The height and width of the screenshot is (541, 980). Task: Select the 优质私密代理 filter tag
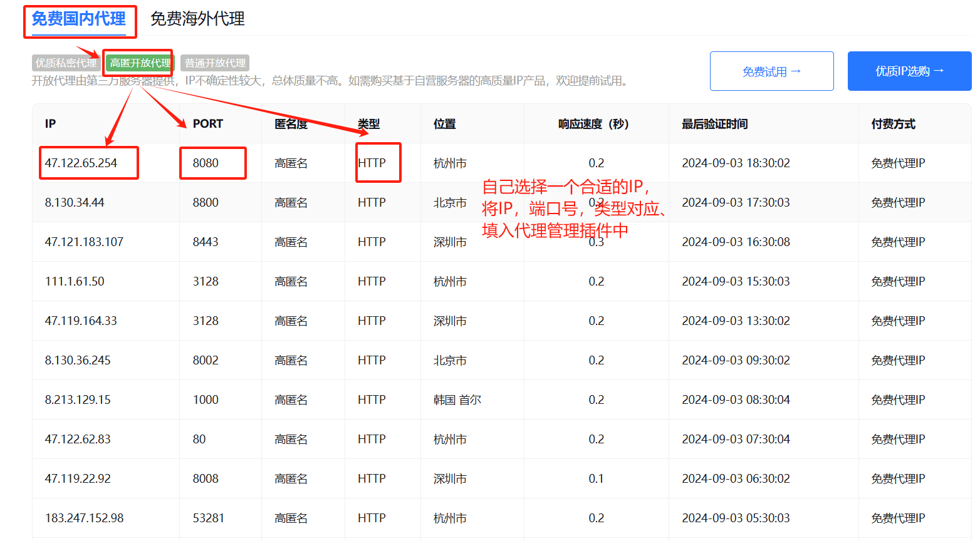coord(66,63)
